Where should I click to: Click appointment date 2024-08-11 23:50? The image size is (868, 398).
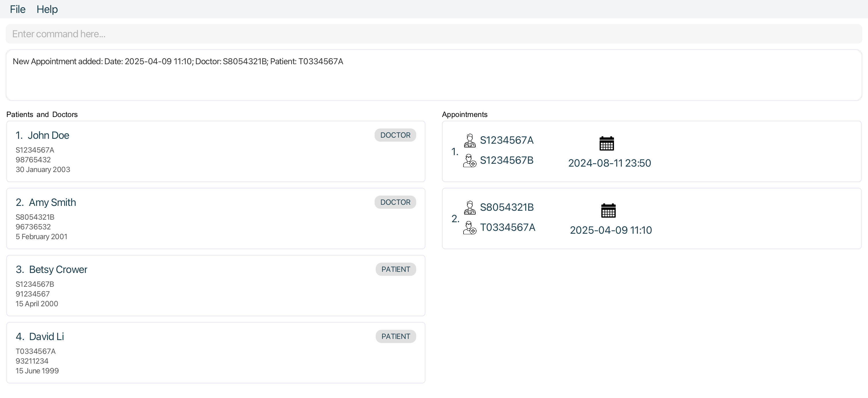click(610, 163)
